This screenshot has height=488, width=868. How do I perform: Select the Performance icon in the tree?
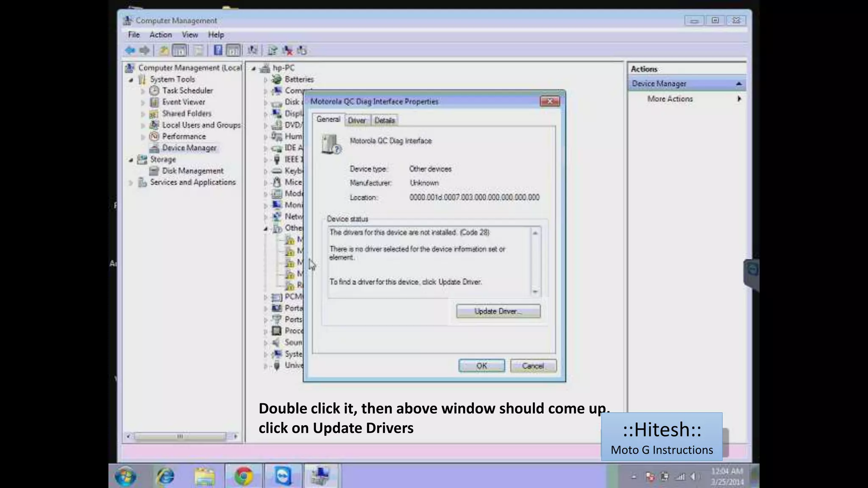point(154,136)
